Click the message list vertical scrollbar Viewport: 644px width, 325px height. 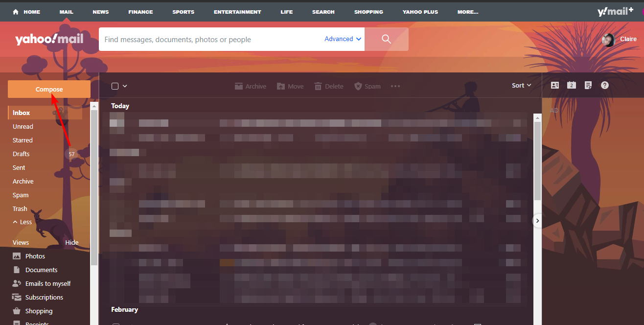(537, 161)
